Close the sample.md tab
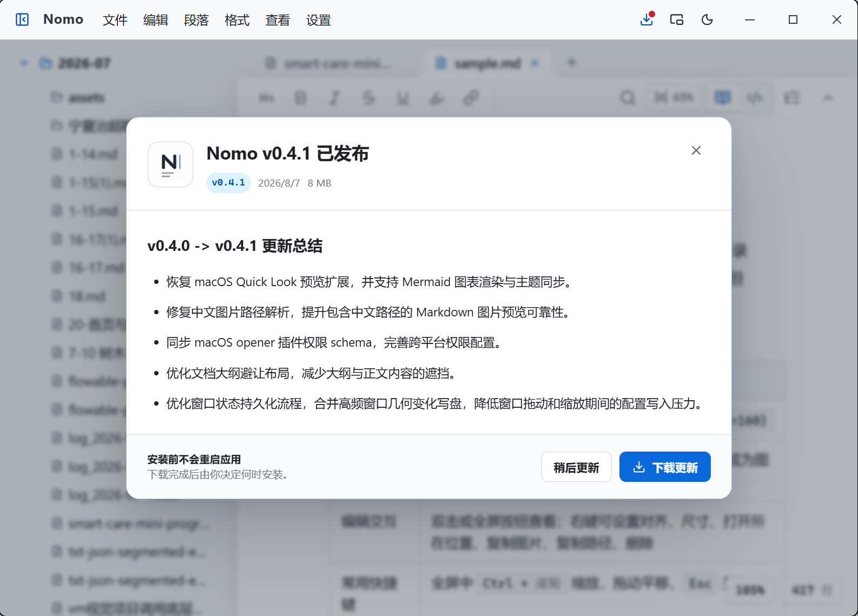This screenshot has width=858, height=616. [x=535, y=63]
